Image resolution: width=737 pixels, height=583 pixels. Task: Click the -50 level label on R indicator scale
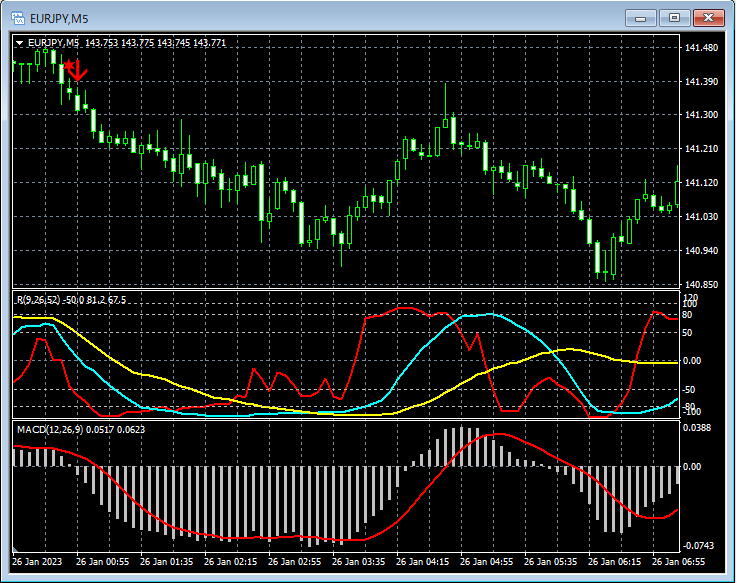687,390
